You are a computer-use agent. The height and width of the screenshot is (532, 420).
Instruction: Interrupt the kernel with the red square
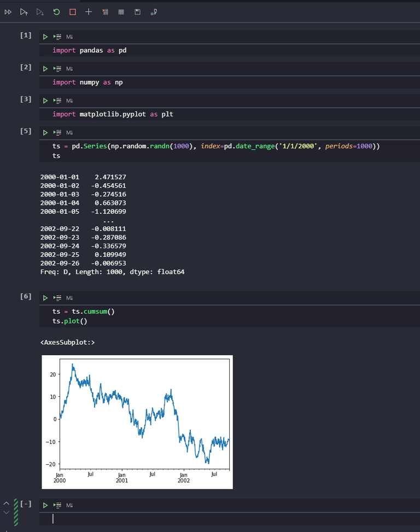pos(73,12)
